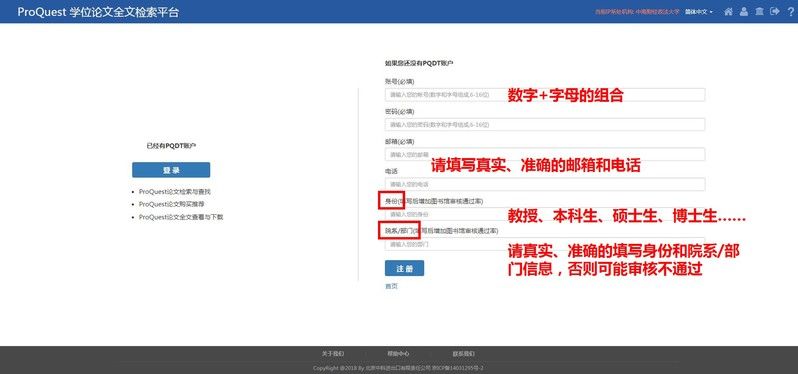Open 关于我们 footer link
Image resolution: width=798 pixels, height=374 pixels.
point(333,354)
